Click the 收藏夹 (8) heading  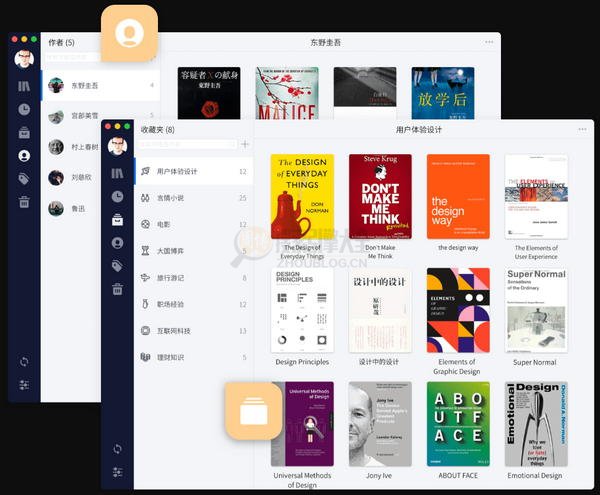click(158, 130)
